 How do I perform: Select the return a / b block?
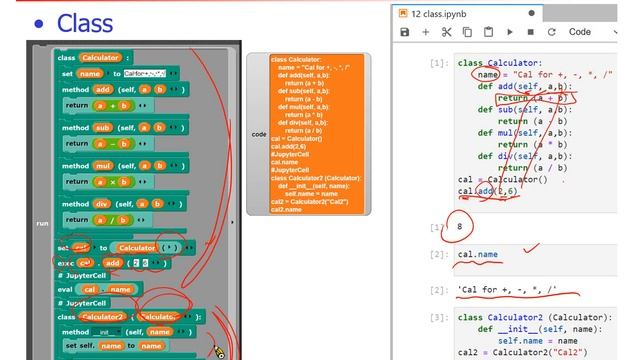click(107, 220)
